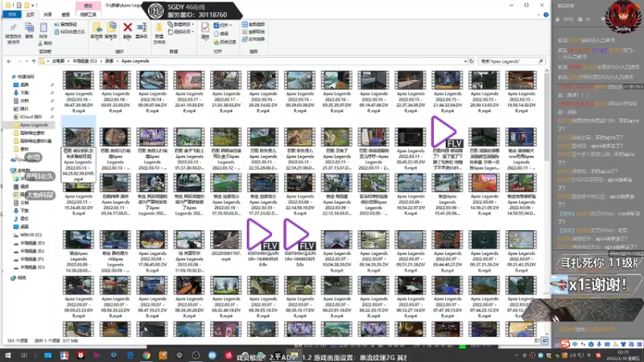
Task: Switch to Video Tools (视频工具) tab
Action: tap(88, 14)
